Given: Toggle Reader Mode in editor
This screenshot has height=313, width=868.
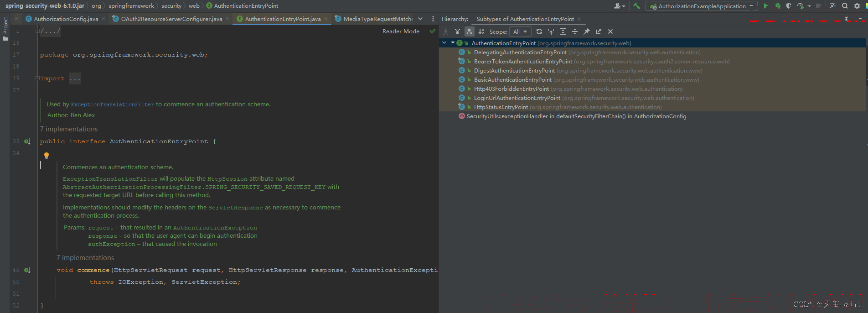Looking at the screenshot, I should point(401,31).
